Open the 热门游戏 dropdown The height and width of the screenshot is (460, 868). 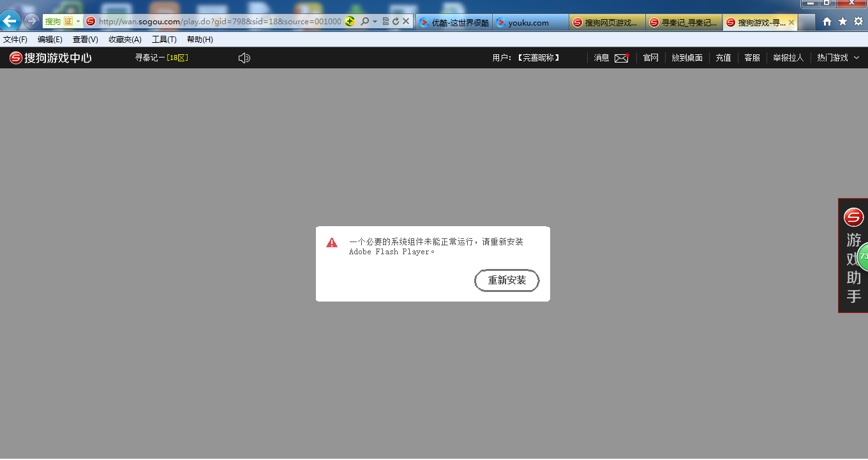click(833, 57)
